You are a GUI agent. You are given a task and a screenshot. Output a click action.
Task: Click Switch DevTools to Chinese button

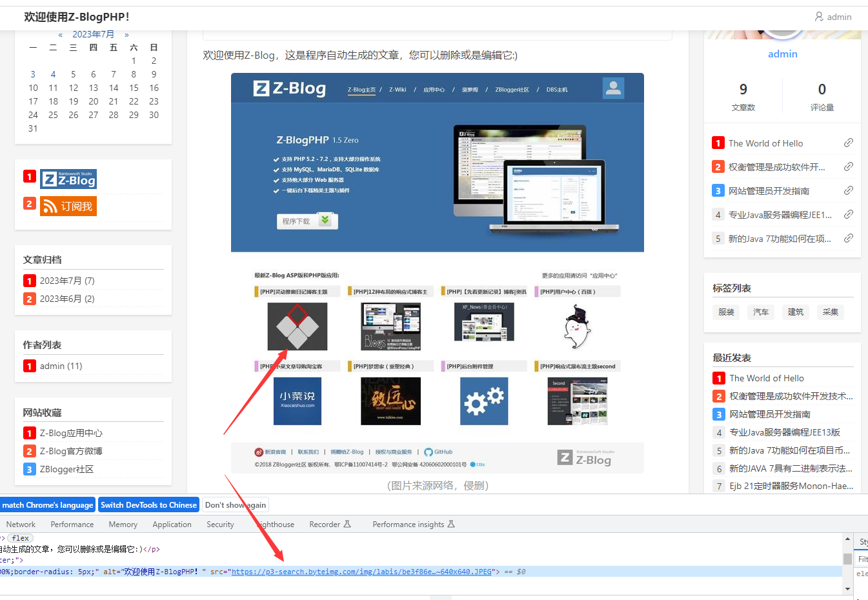(x=148, y=505)
